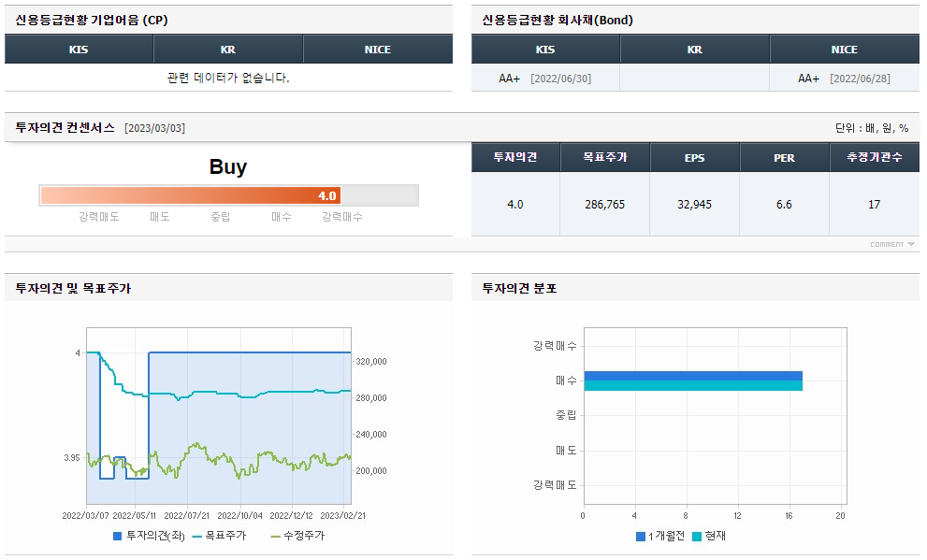
Task: Click the KIS column header in CP table
Action: [79, 49]
